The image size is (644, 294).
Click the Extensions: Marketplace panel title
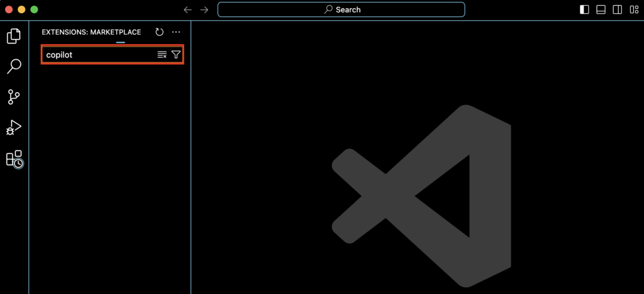click(x=91, y=32)
